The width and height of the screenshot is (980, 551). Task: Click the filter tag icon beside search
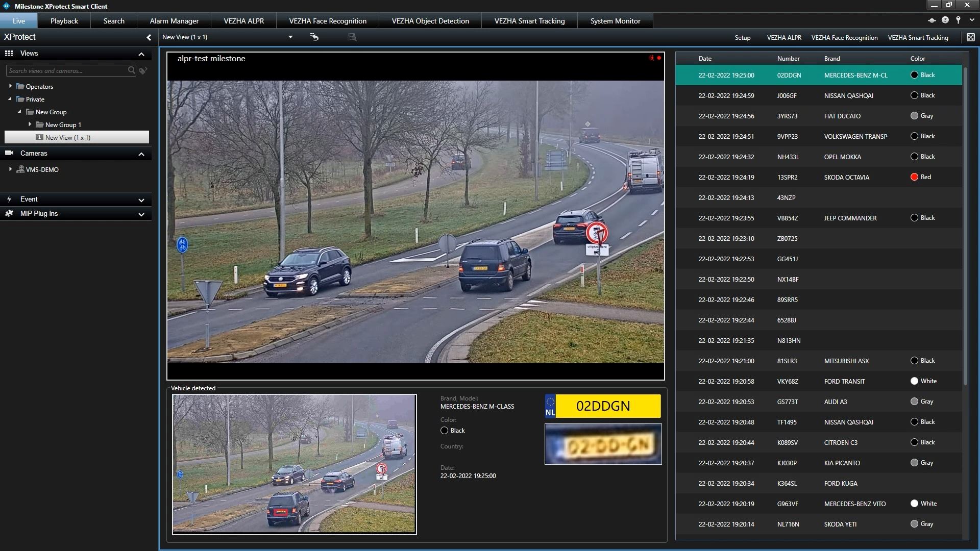pos(143,70)
